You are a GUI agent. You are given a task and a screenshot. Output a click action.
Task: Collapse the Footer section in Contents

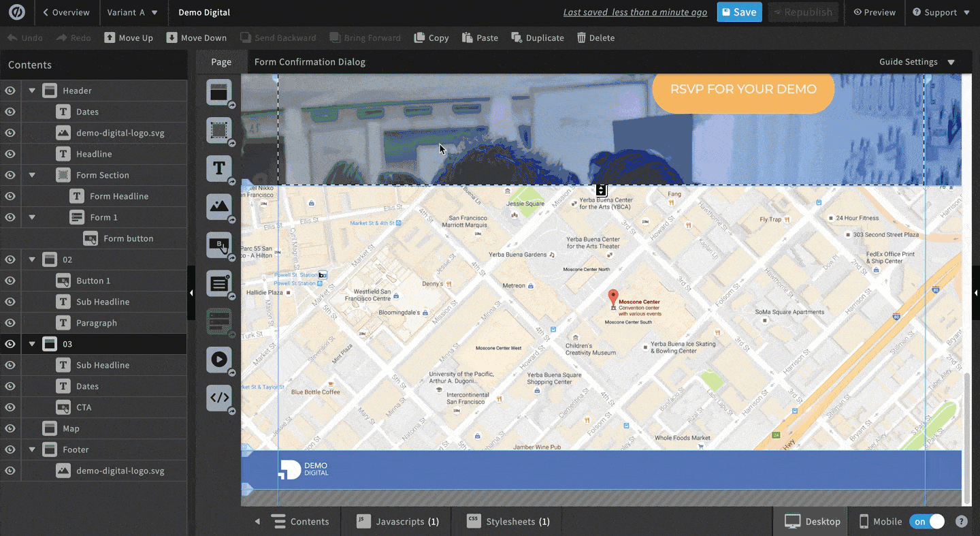coord(32,450)
